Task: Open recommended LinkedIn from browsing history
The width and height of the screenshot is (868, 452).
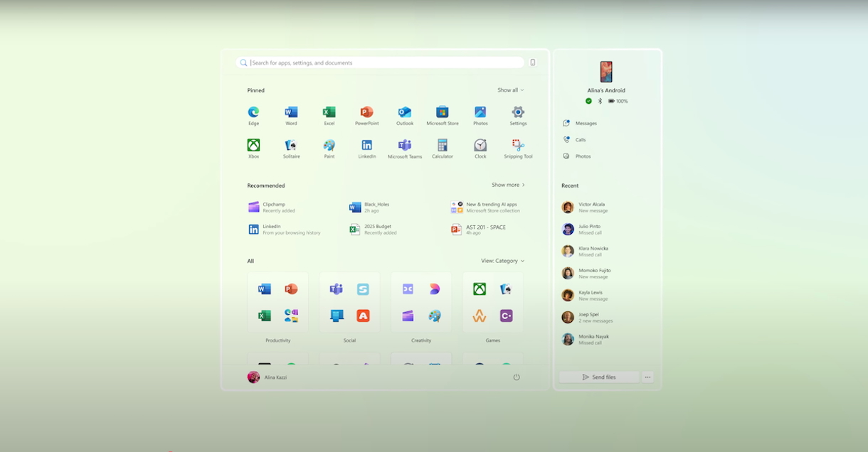Action: tap(284, 230)
